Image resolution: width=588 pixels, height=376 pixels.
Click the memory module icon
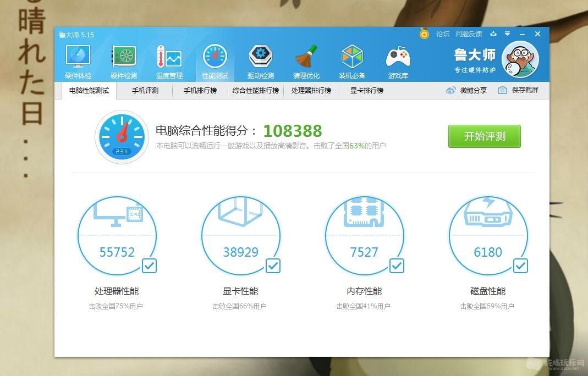(364, 212)
